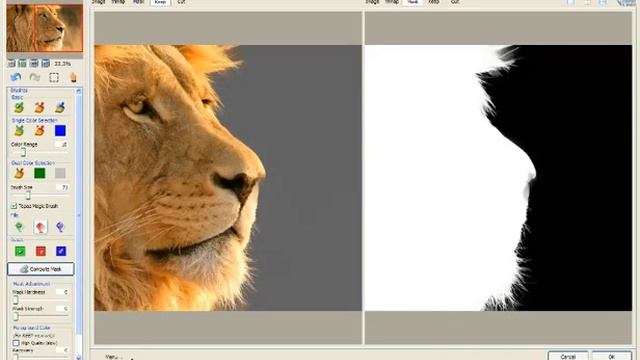Click the Mask Hardness slider handle
Screen dimensions: 640x360
point(16,300)
